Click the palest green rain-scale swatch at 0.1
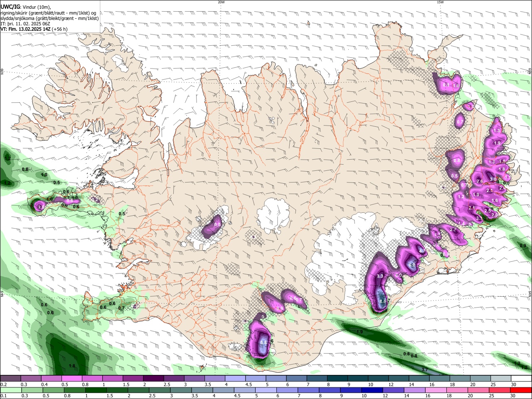The image size is (532, 399). tap(10, 390)
